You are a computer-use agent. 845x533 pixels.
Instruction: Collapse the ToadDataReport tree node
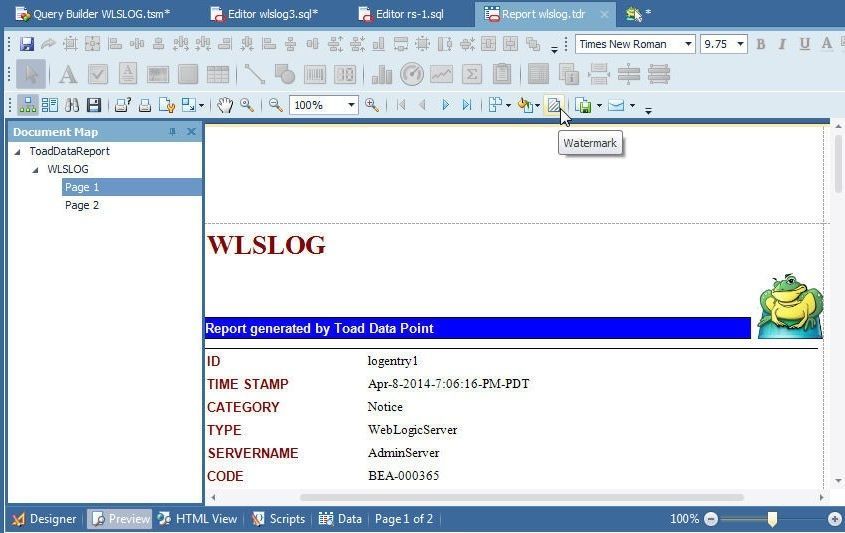[x=18, y=151]
